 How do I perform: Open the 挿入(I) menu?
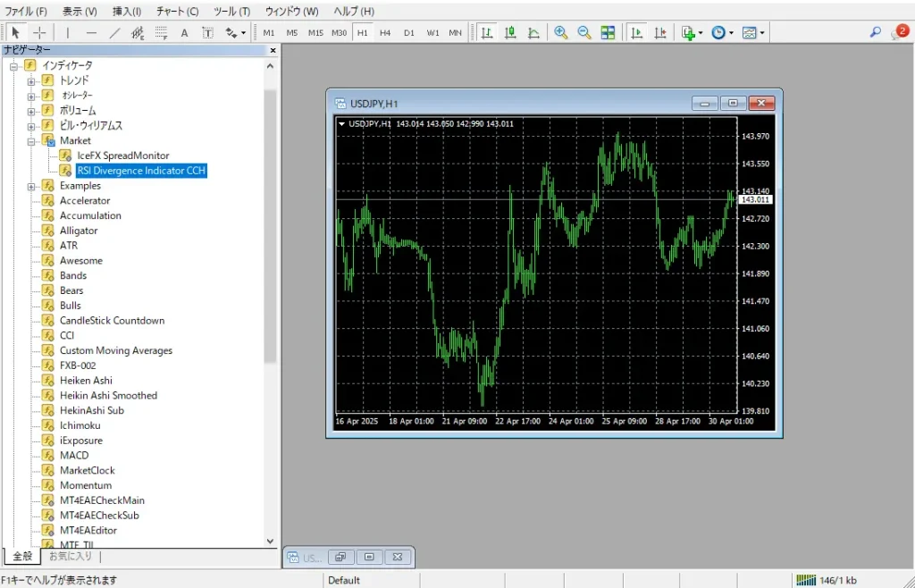(127, 11)
